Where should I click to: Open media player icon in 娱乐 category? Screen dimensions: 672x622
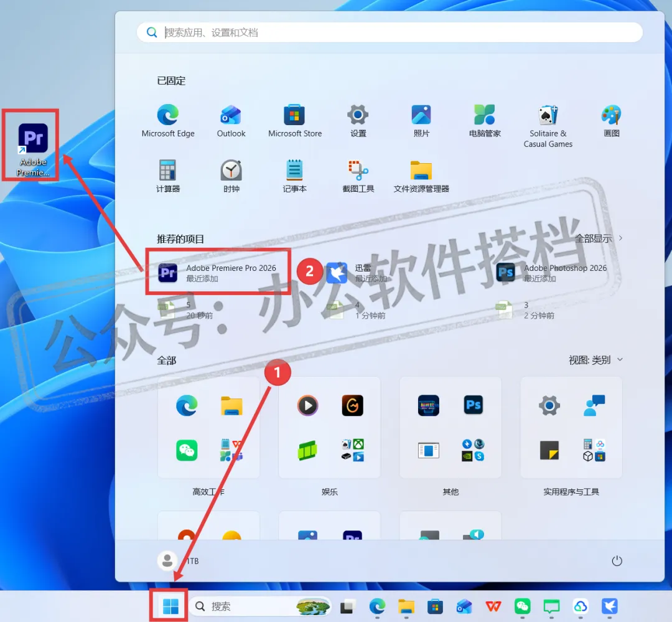coord(308,405)
